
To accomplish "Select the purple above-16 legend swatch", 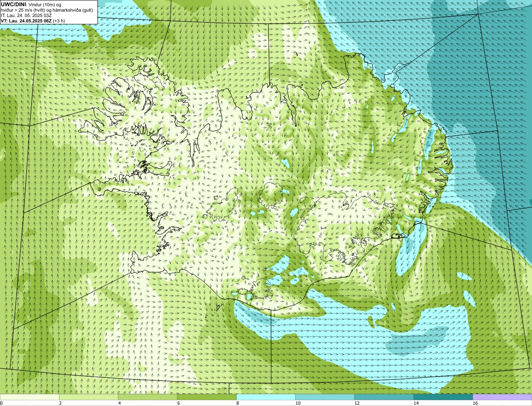I will [x=502, y=397].
